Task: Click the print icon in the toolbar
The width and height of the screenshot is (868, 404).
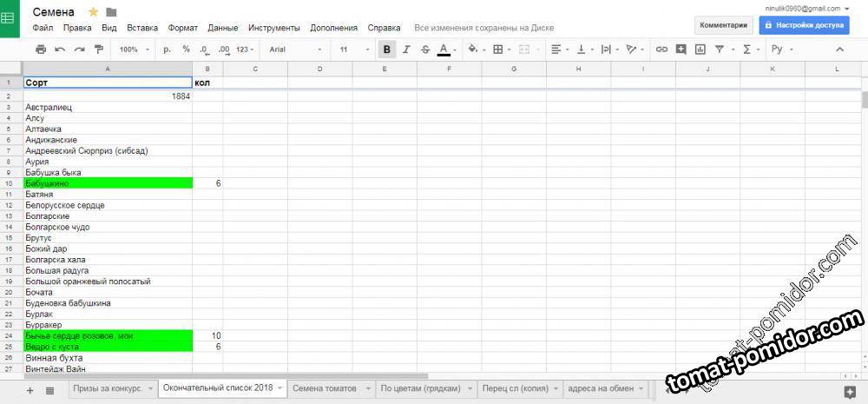Action: pos(41,50)
